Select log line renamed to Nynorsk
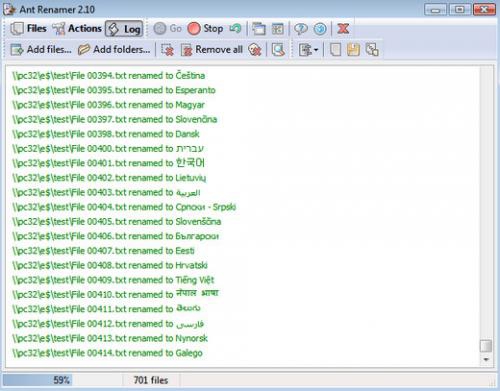The height and width of the screenshot is (391, 500). (110, 339)
